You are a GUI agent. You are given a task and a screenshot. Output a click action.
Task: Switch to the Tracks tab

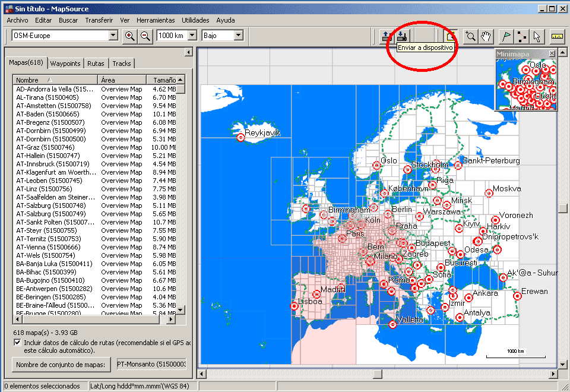pyautogui.click(x=121, y=64)
